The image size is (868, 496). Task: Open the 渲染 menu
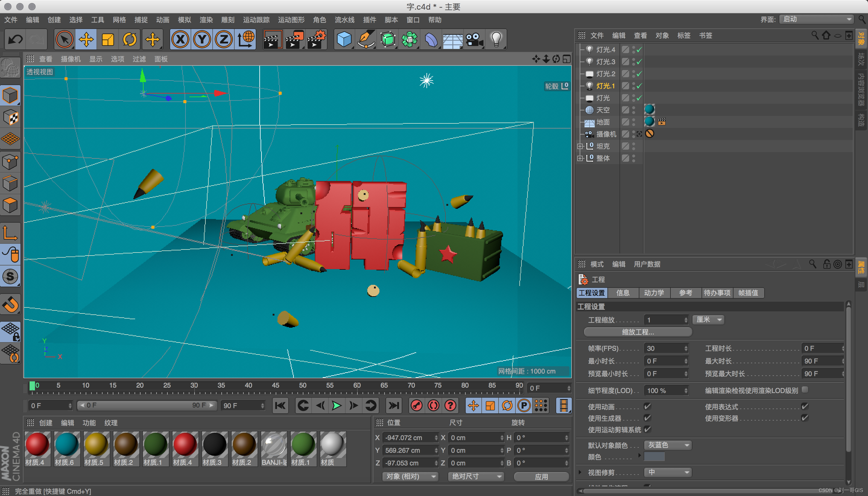pyautogui.click(x=206, y=20)
